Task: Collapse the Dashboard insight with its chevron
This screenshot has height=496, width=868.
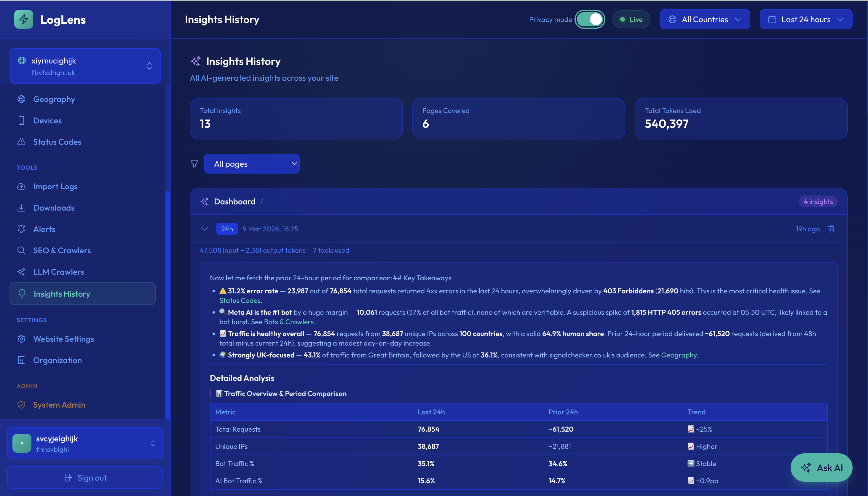Action: [x=204, y=229]
